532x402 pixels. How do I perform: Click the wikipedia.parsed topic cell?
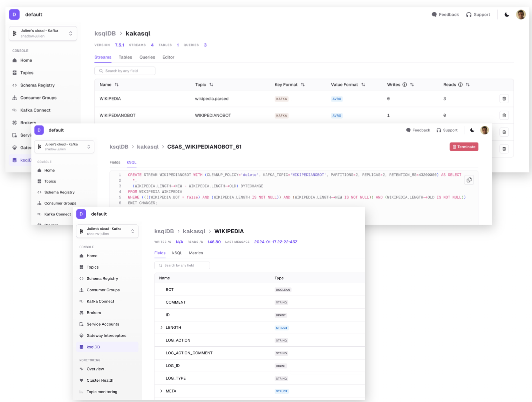coord(212,99)
